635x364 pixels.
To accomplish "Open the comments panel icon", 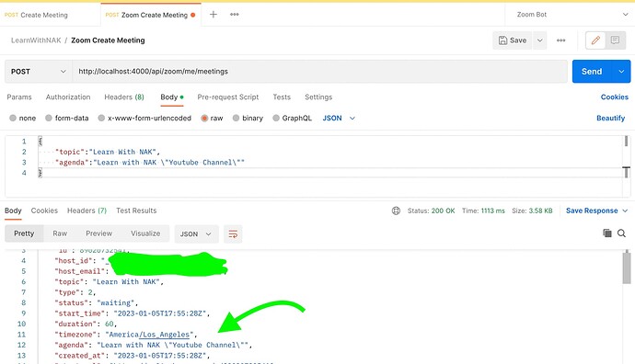I will (615, 40).
